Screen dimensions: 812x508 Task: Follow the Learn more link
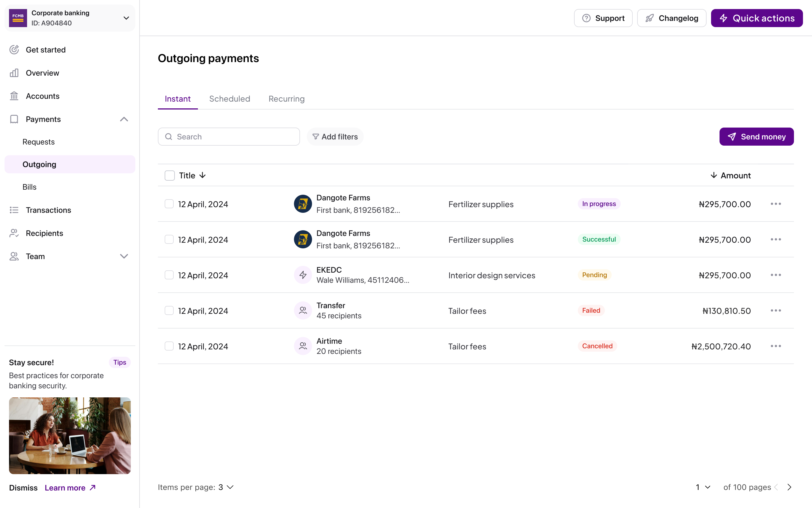pos(70,488)
